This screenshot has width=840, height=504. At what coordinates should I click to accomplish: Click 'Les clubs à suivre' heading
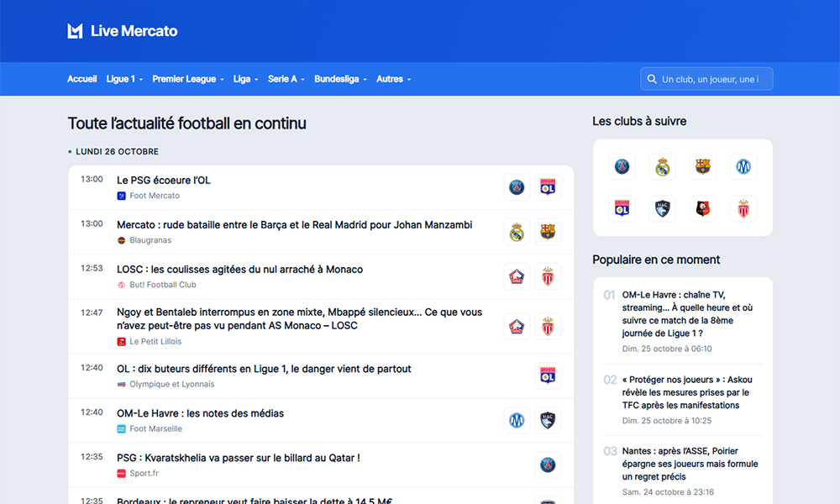tap(639, 122)
